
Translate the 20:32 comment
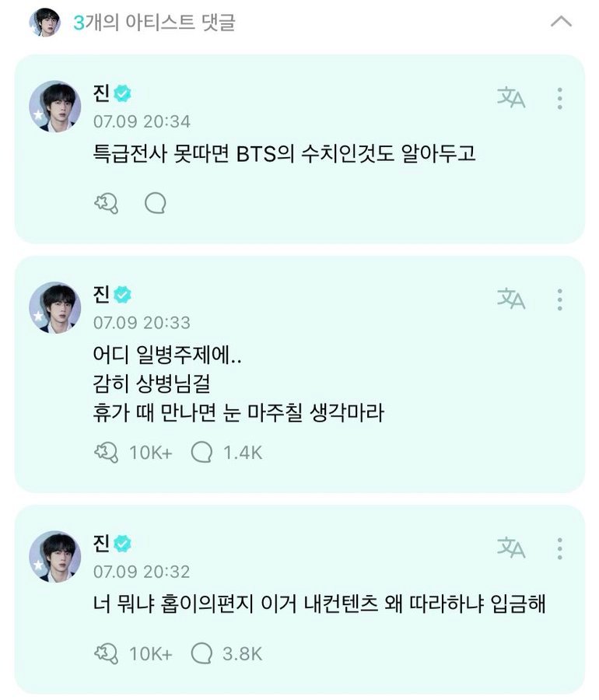(x=511, y=548)
